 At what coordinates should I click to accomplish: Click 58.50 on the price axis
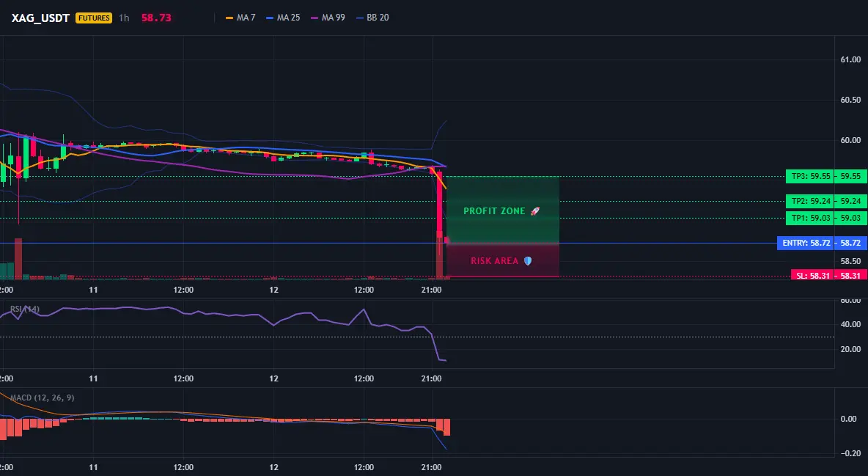coord(851,261)
